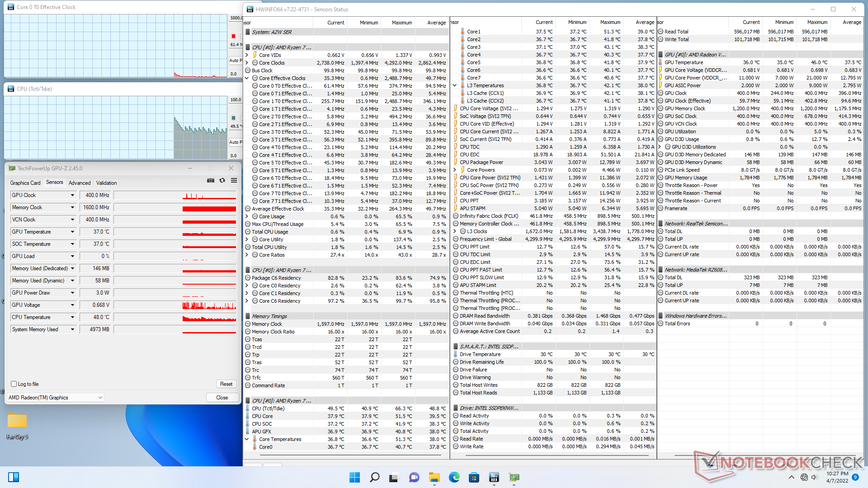868x488 pixels.
Task: Select Sensors tab in GPU-Z
Action: coord(55,183)
